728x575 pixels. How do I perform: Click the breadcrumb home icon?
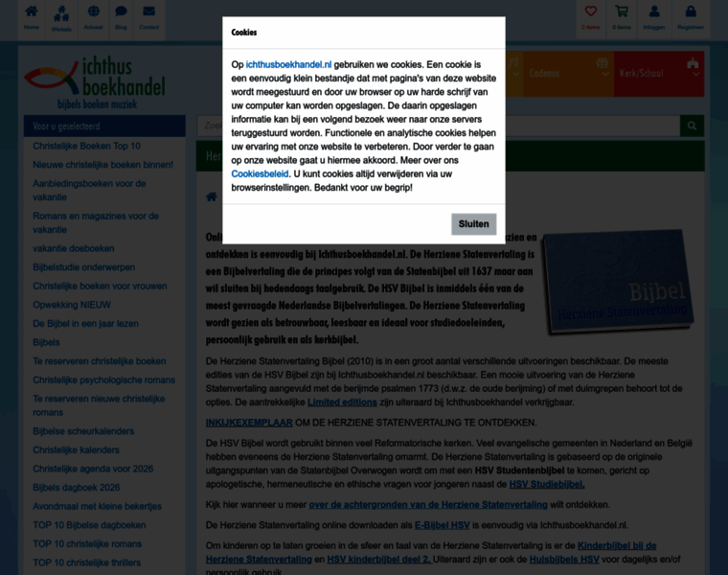212,196
